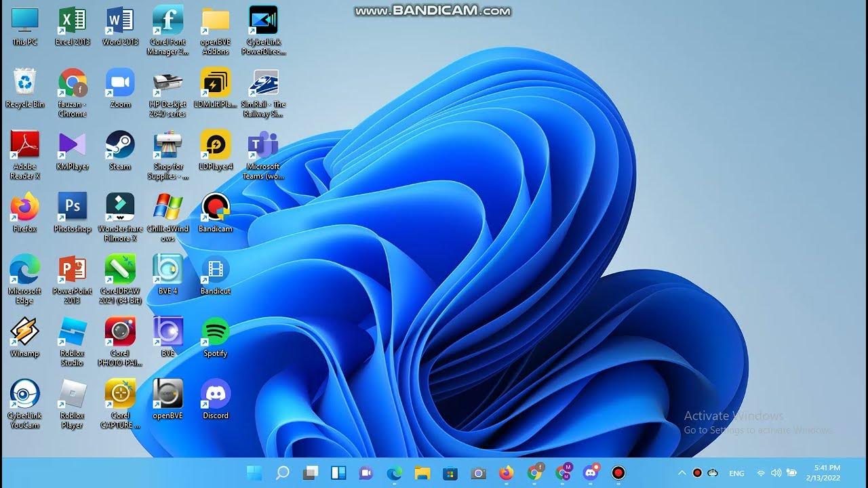The width and height of the screenshot is (868, 488).
Task: Open the taskbar Chrome with F badge
Action: click(x=536, y=472)
